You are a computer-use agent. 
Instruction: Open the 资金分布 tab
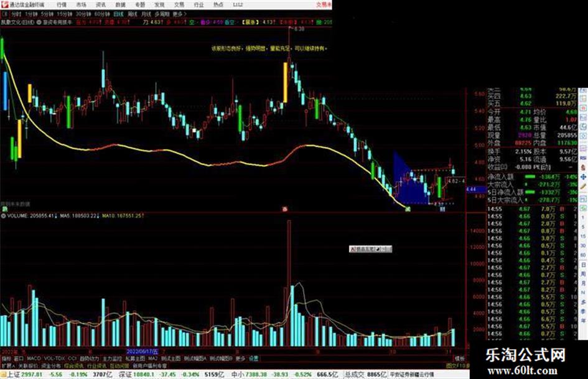50,365
